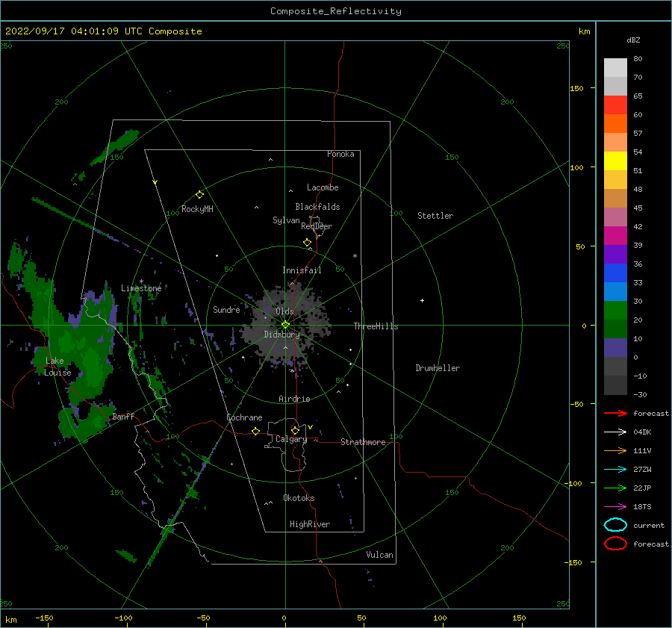Click the km unit label at top right

584,31
